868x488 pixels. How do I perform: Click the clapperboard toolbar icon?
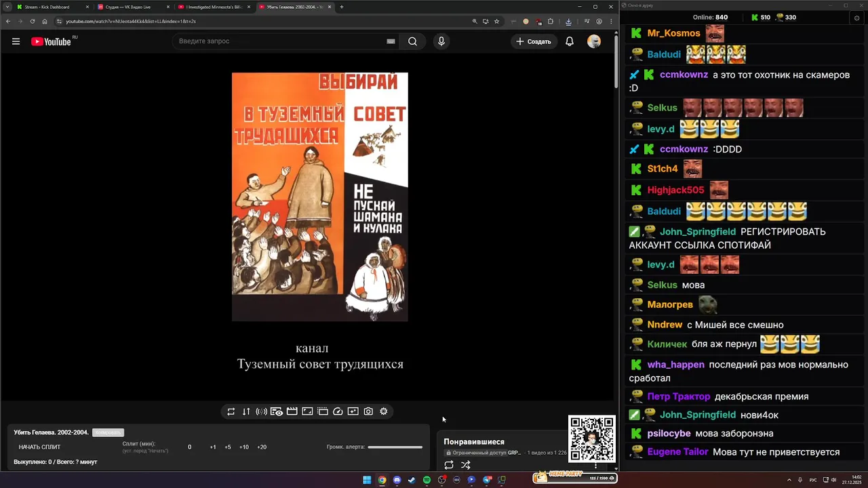292,411
